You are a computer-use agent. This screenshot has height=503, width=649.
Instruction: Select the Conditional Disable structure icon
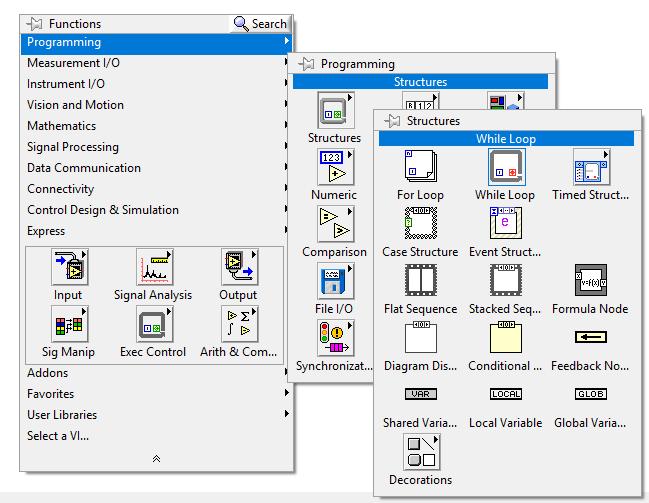click(506, 337)
